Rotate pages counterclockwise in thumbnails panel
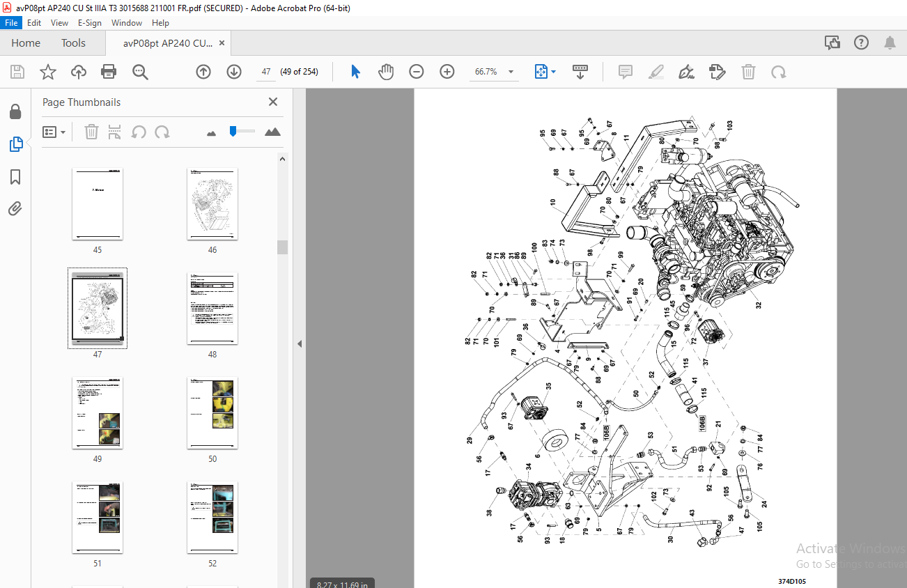The height and width of the screenshot is (588, 907). (139, 132)
